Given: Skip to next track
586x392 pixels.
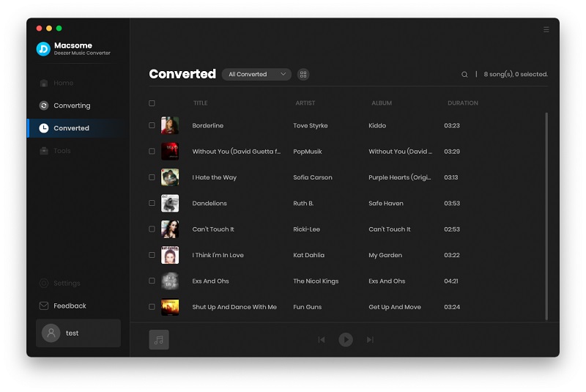Looking at the screenshot, I should click(x=370, y=340).
